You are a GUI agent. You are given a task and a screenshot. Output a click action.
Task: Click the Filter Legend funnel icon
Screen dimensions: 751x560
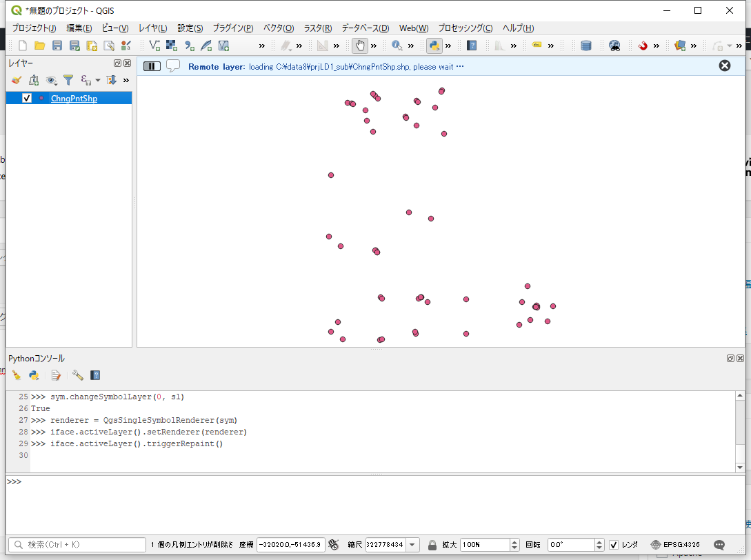(68, 80)
